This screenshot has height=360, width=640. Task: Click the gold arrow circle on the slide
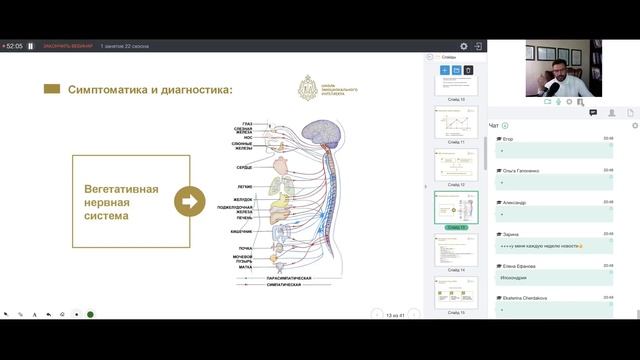click(190, 202)
